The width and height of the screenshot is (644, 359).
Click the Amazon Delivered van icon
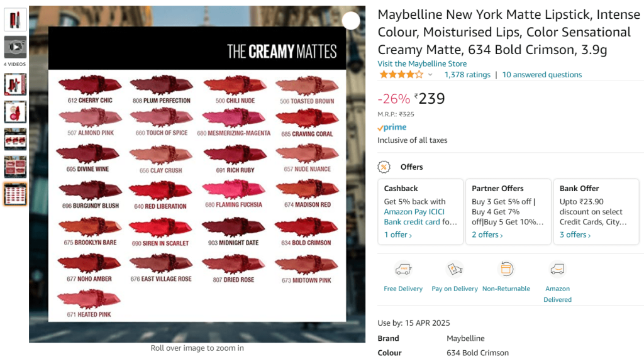557,270
